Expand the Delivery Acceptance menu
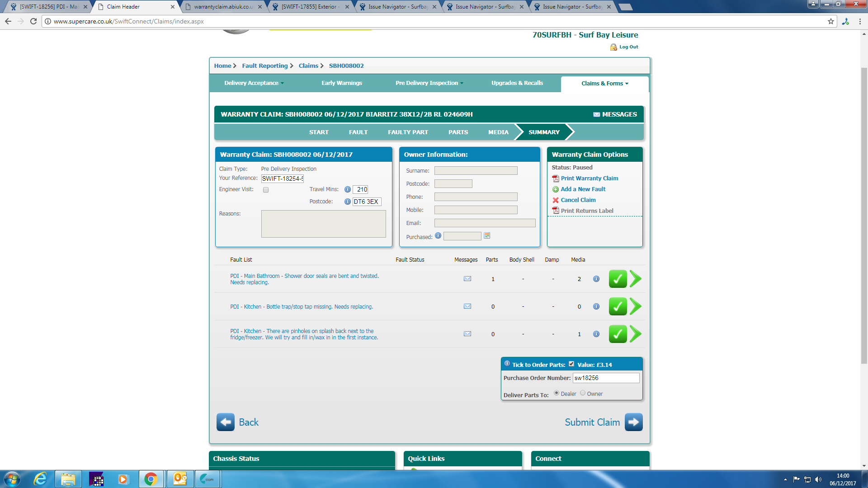 254,83
